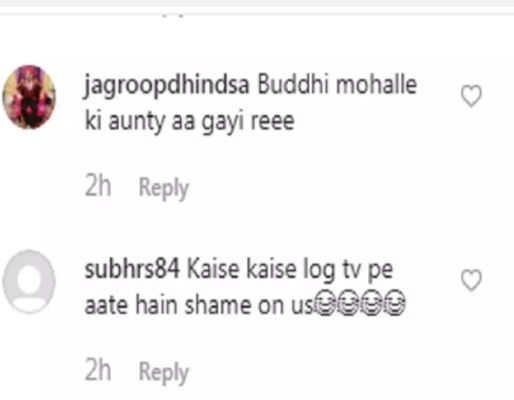The width and height of the screenshot is (514, 400).
Task: Click the word 'aunty' in first comment
Action: point(137,122)
